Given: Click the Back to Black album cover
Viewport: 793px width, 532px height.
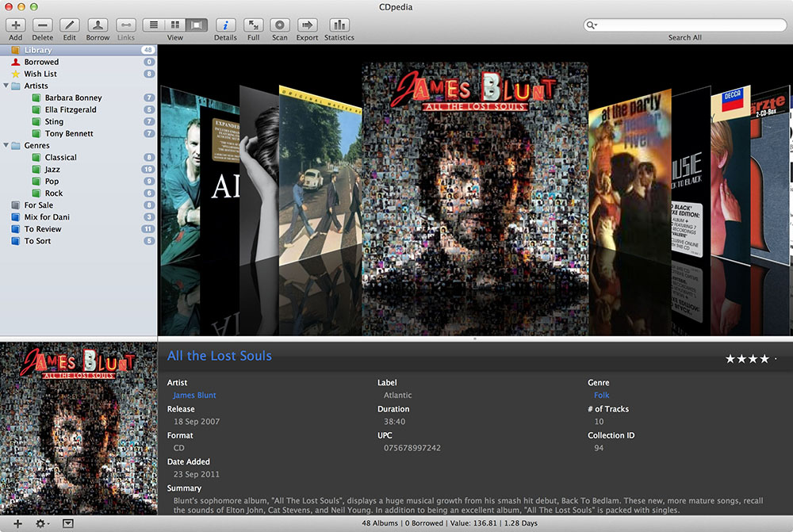Looking at the screenshot, I should pyautogui.click(x=691, y=174).
